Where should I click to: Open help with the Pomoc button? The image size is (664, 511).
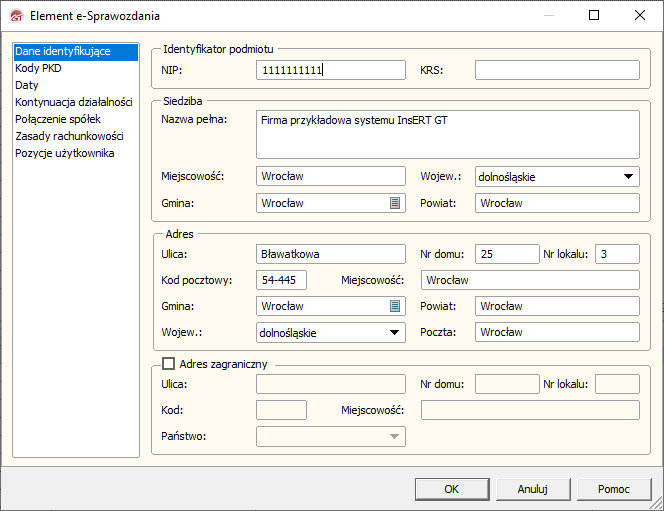coord(614,489)
